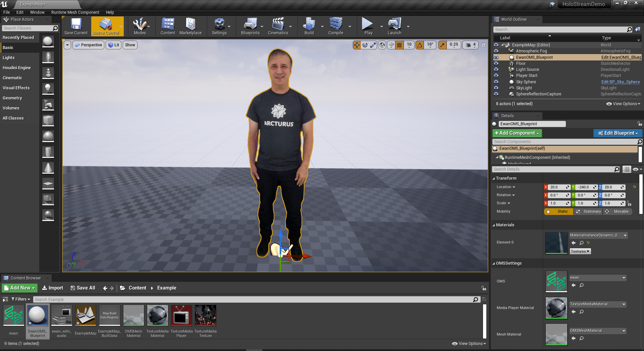Screen dimensions: 644x351
Task: Open the Modes toolbar icon
Action: click(x=140, y=26)
